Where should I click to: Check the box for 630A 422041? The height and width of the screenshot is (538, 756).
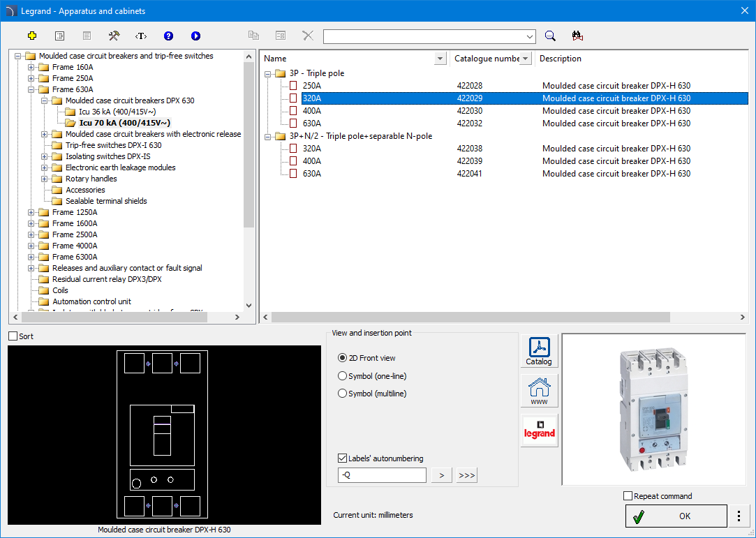click(293, 174)
